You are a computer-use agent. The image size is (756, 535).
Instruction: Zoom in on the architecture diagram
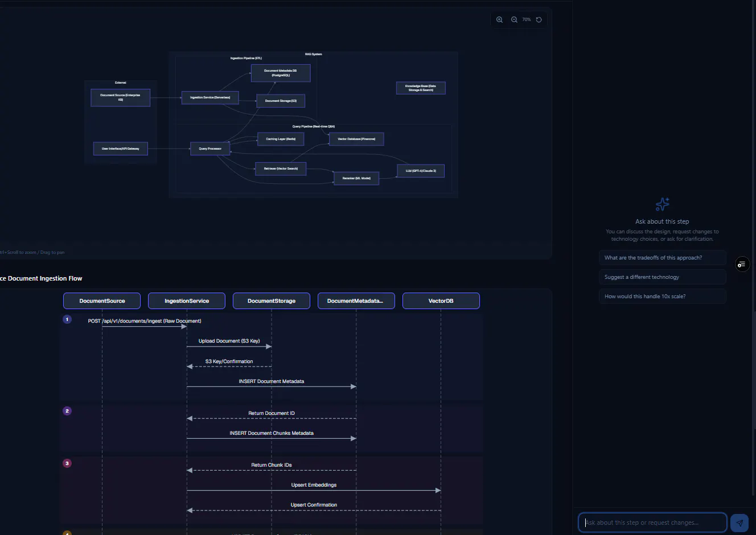point(499,19)
